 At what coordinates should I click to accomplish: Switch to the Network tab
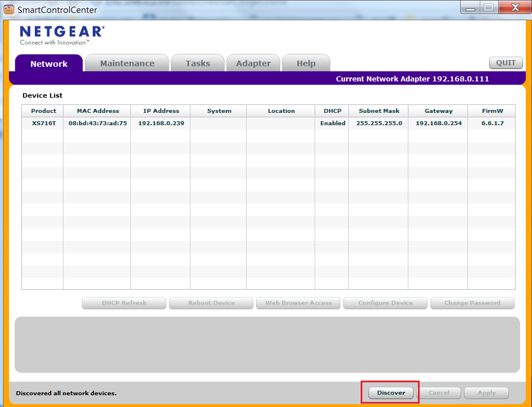pyautogui.click(x=49, y=63)
